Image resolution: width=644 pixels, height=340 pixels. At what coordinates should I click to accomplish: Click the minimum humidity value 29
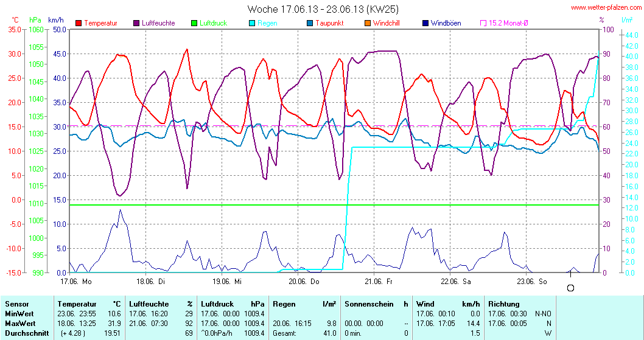(x=189, y=314)
